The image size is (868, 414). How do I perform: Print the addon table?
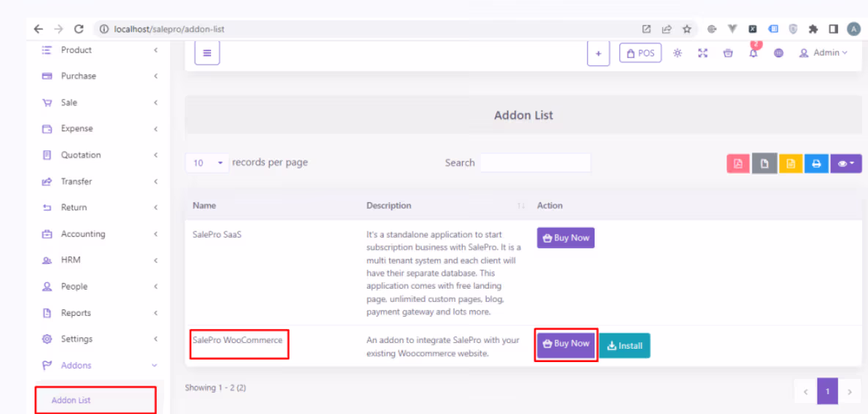817,163
